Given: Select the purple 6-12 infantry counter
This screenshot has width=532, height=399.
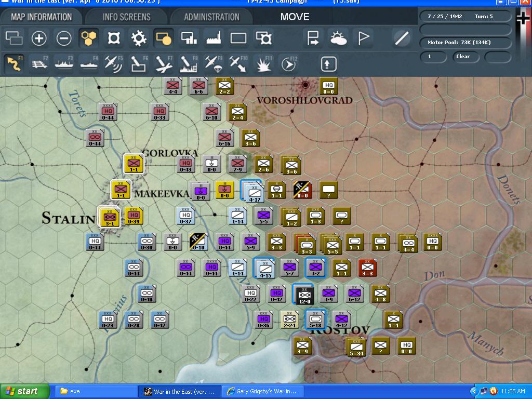Looking at the screenshot, I should (x=354, y=294).
